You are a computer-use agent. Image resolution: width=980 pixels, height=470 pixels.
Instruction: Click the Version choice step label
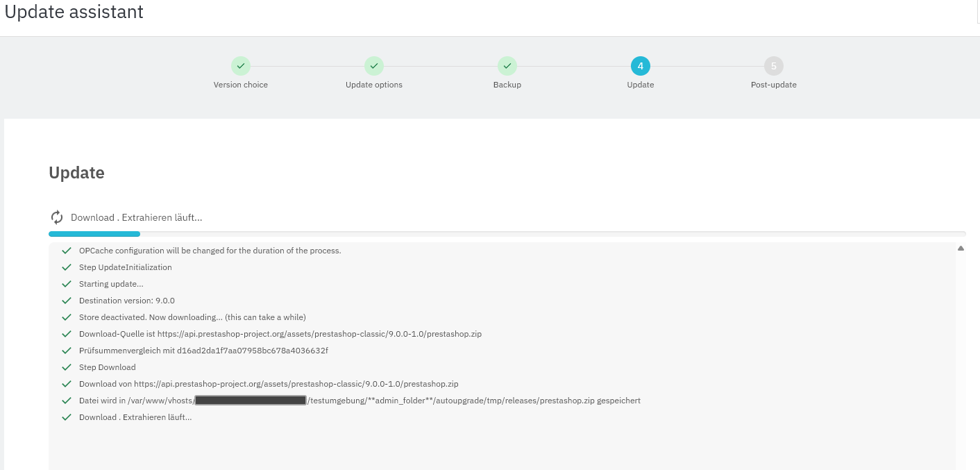[241, 85]
